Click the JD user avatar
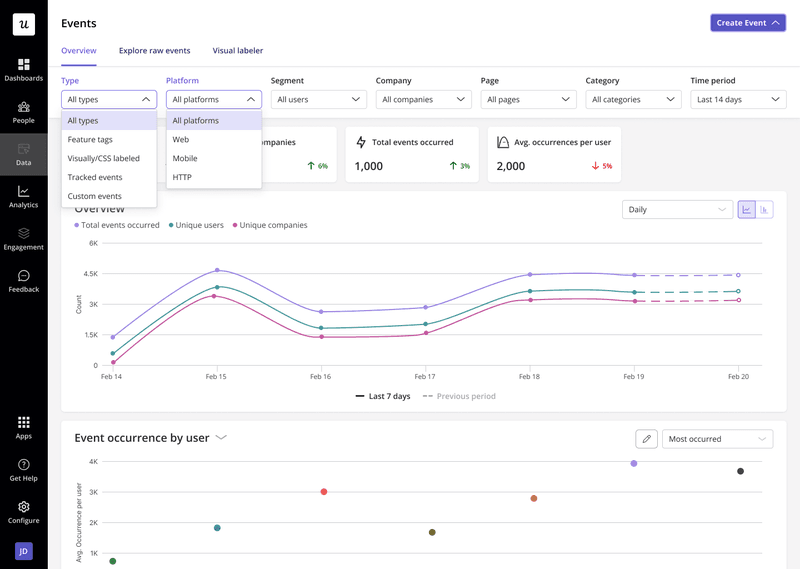Viewport: 800px width, 569px height. click(23, 550)
